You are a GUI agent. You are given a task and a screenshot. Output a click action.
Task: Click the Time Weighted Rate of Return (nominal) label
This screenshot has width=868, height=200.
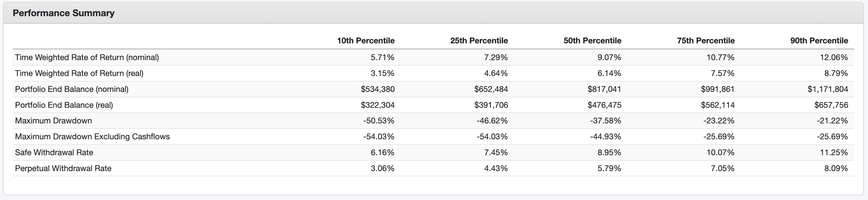coord(87,58)
